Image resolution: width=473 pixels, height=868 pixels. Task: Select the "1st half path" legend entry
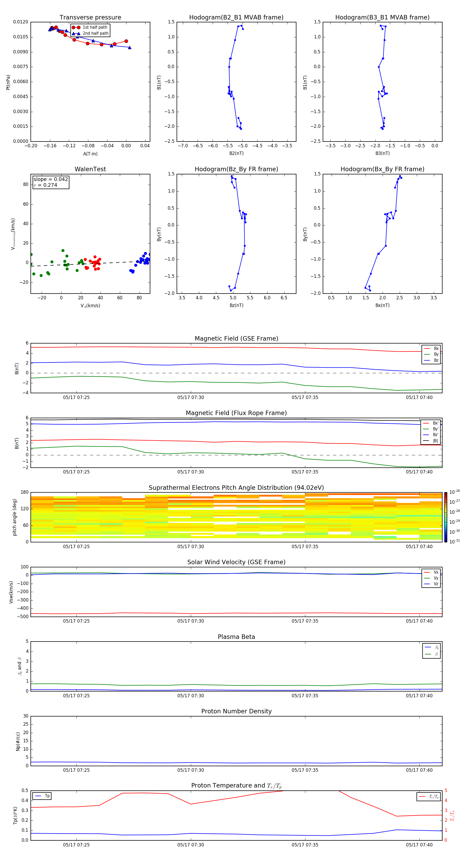[90, 27]
